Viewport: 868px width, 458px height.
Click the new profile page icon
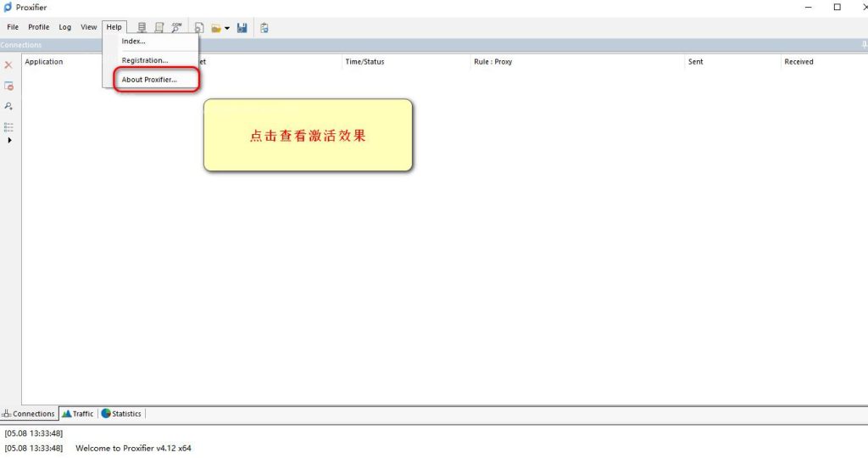click(199, 28)
